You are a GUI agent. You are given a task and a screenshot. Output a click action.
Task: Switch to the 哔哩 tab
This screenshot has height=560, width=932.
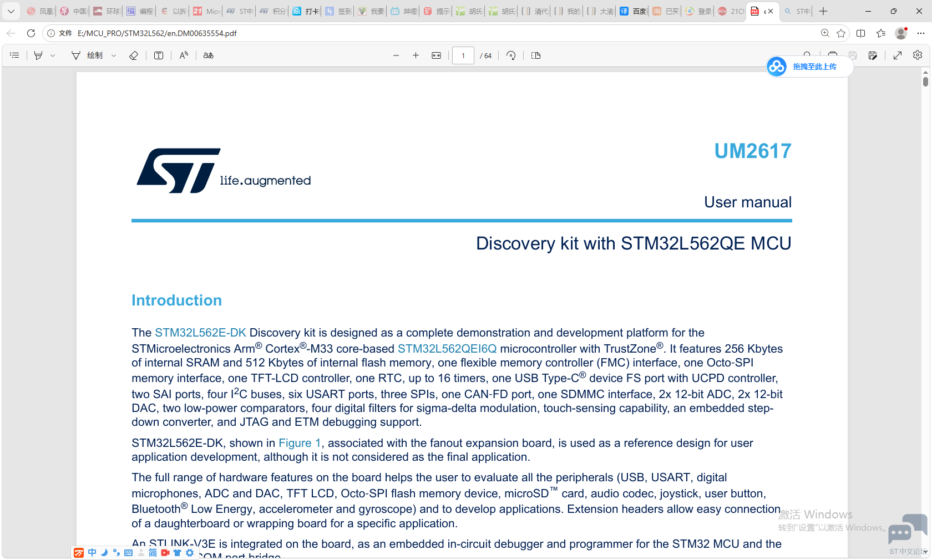[404, 11]
